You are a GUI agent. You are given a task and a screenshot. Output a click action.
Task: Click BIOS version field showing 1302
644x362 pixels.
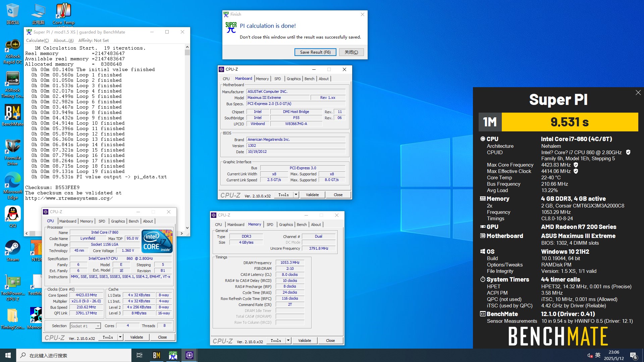[x=296, y=145]
